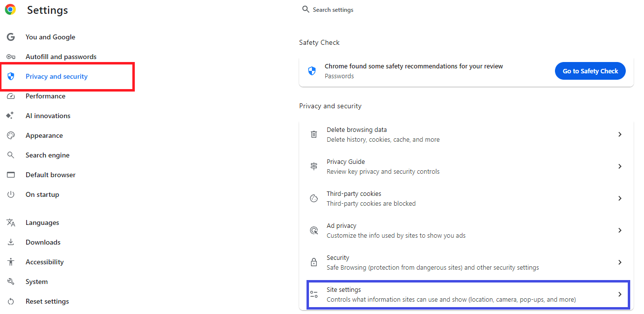
Task: Click the Appearance palette icon
Action: click(x=10, y=135)
